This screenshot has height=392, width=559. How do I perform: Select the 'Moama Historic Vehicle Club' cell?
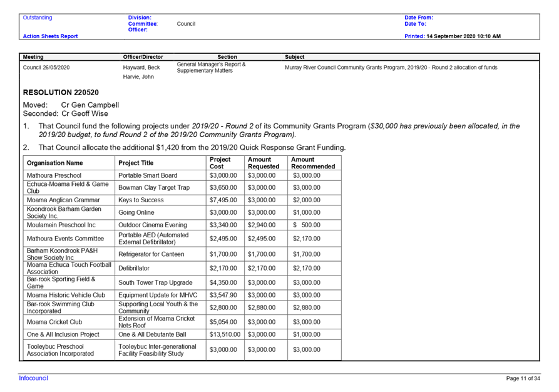69,295
